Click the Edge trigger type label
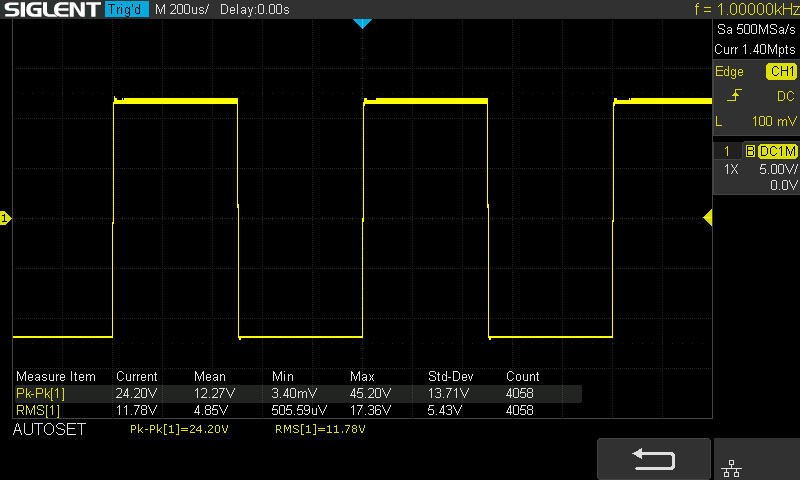This screenshot has height=480, width=800. click(x=729, y=71)
